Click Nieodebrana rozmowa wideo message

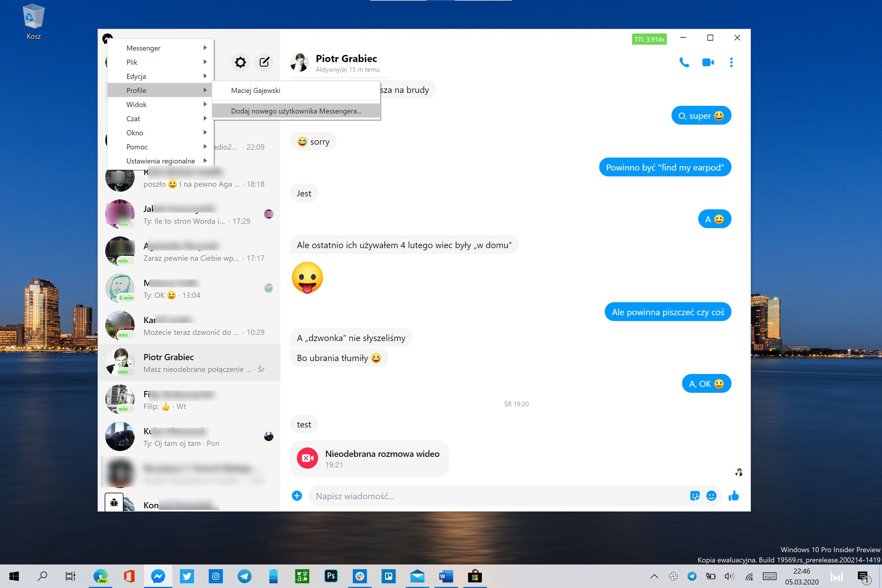click(x=369, y=458)
